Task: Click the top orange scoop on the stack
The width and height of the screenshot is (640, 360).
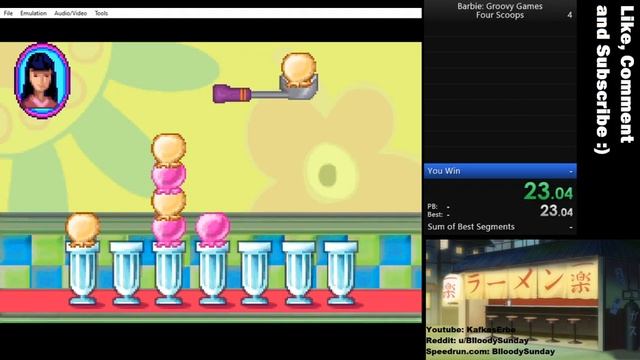Action: (169, 149)
